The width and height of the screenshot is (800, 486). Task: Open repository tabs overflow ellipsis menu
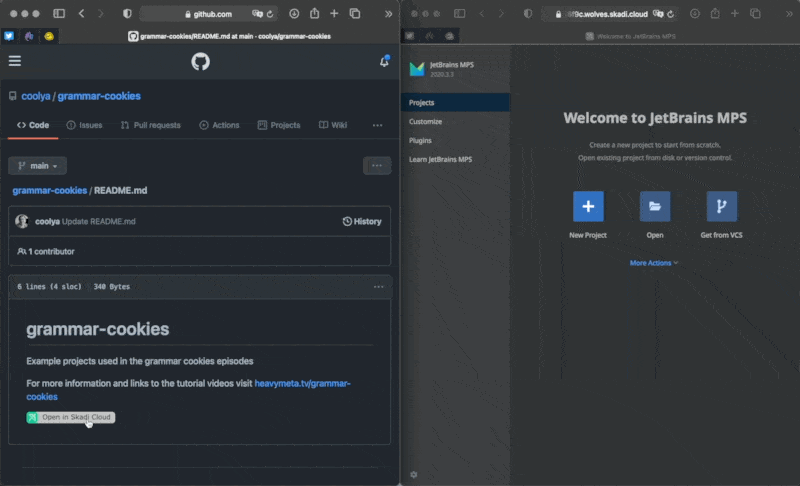click(377, 125)
